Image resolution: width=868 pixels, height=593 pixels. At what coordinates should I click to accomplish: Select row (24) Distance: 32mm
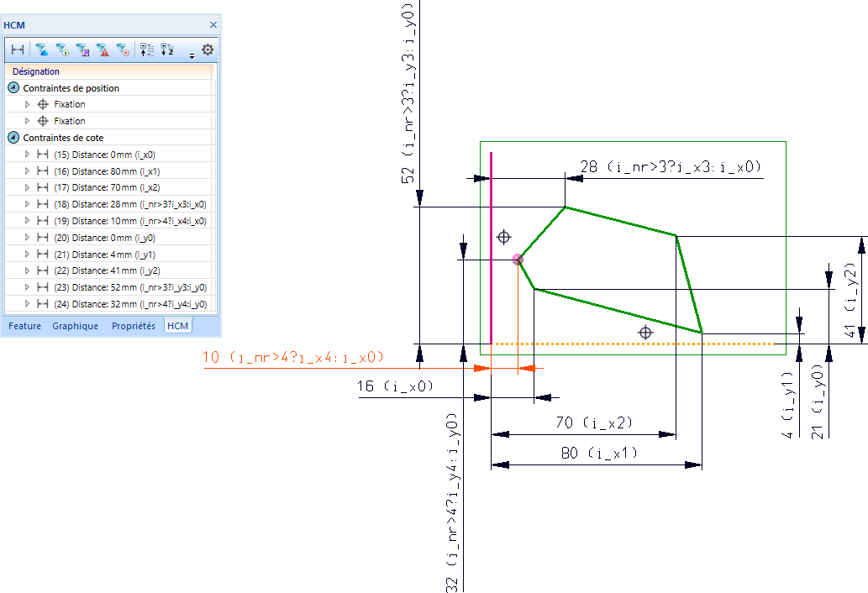109,304
